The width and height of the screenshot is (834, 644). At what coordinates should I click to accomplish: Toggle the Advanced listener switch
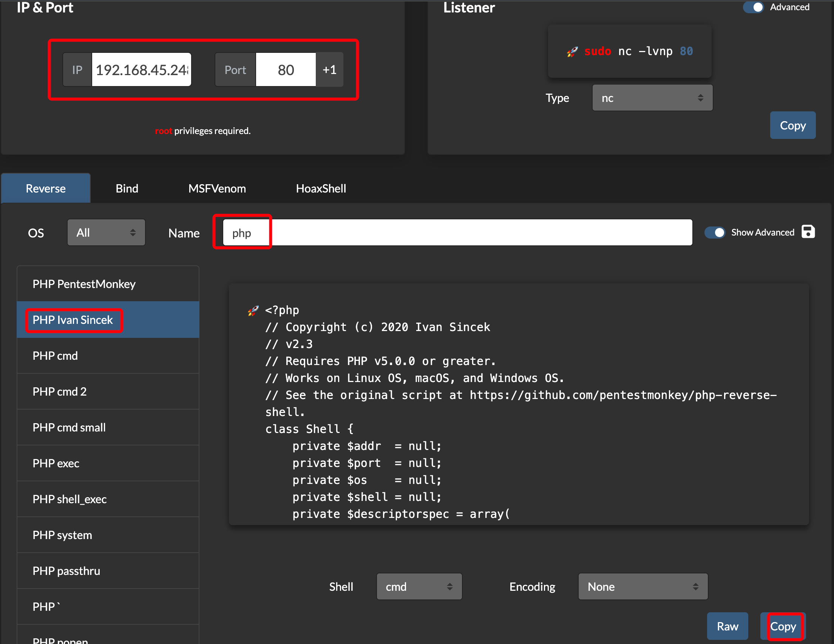coord(753,7)
